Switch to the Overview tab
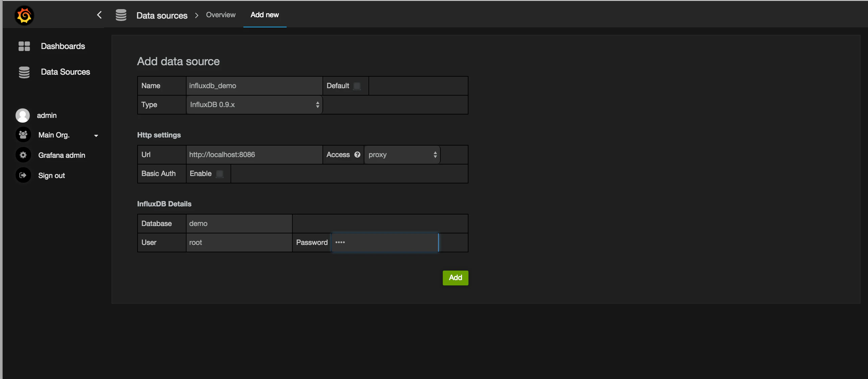868x379 pixels. (221, 15)
